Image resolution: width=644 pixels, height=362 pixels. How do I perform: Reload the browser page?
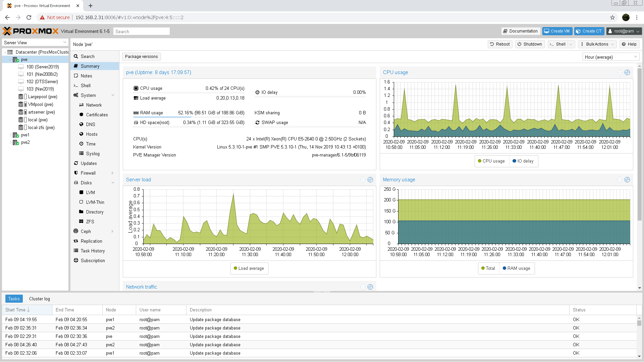(x=29, y=17)
